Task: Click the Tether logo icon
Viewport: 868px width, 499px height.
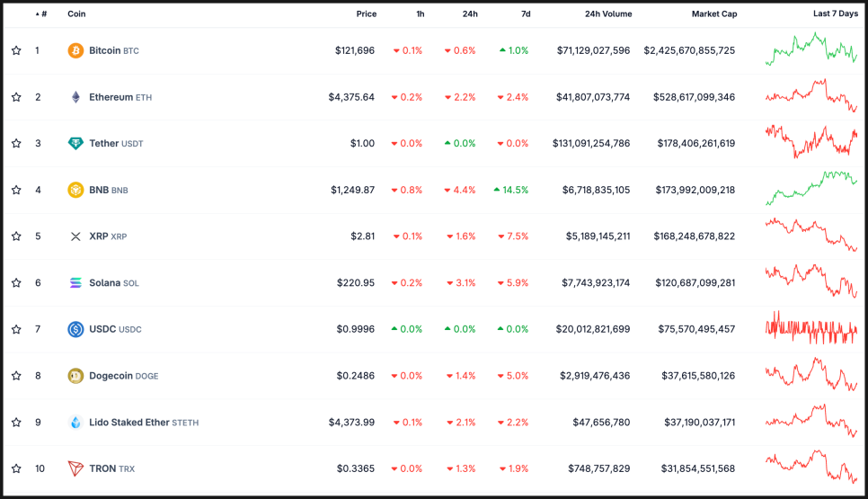Action: [x=75, y=144]
